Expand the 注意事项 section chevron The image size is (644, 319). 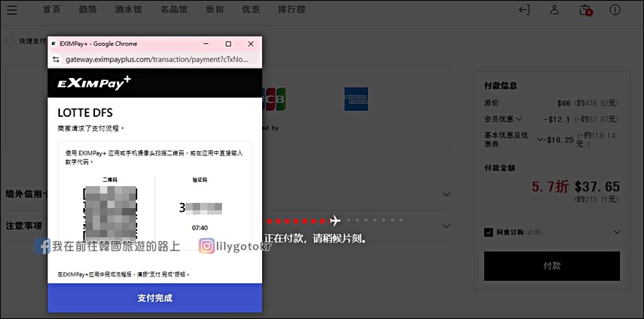click(x=446, y=226)
